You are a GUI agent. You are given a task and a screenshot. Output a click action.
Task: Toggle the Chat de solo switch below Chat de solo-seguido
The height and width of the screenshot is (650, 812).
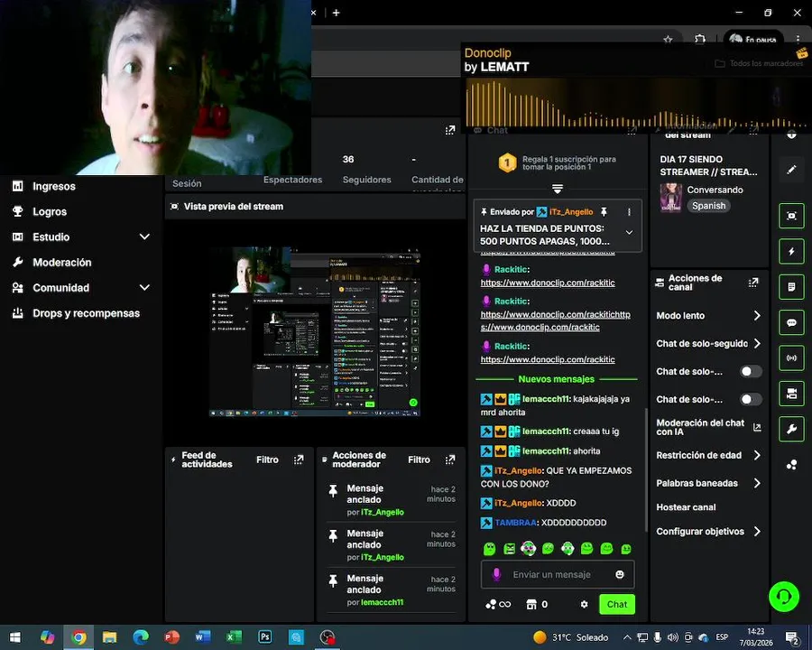[751, 372]
